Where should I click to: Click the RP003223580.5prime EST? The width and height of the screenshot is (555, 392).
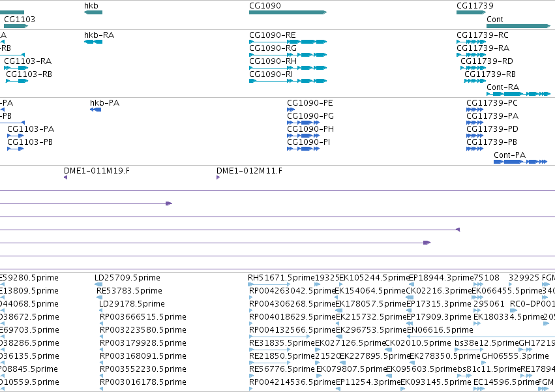[102, 337]
